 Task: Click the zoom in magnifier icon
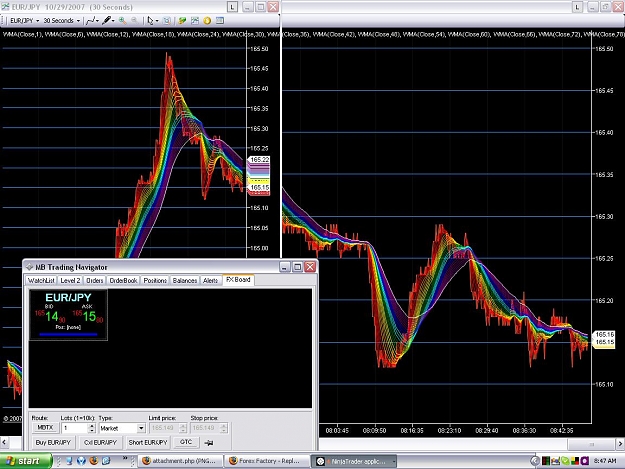(123, 20)
